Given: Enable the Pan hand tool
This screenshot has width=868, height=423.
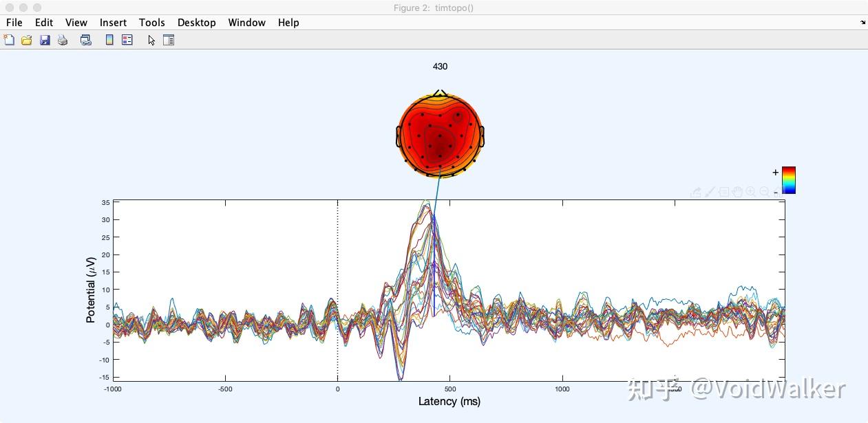Looking at the screenshot, I should pos(737,191).
